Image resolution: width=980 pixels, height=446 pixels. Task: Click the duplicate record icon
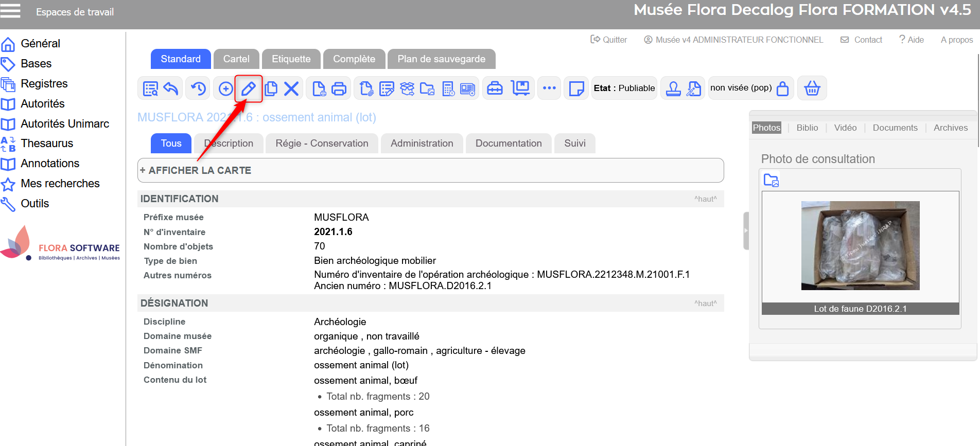(x=271, y=88)
